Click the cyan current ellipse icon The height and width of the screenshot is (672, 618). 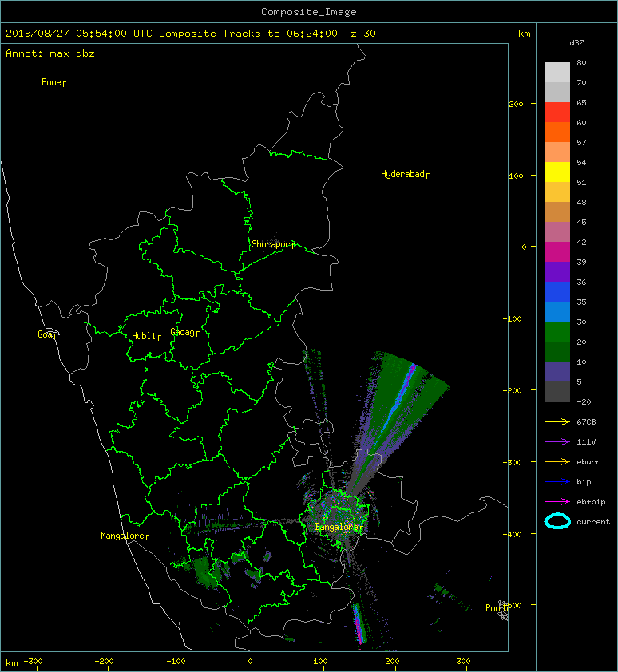(x=557, y=521)
